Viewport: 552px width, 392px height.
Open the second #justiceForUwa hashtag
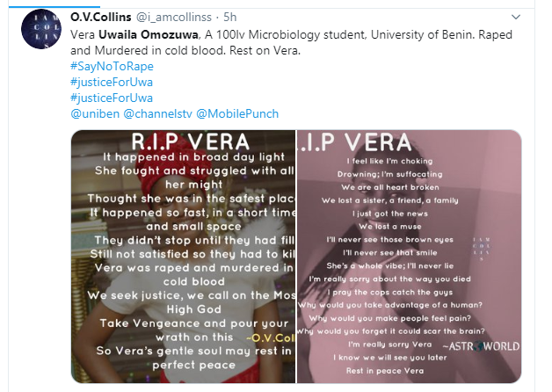[112, 98]
